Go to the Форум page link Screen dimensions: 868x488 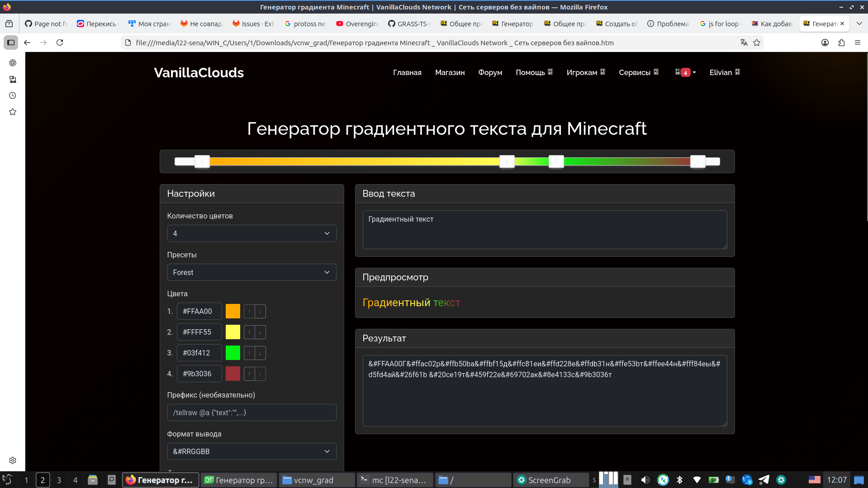click(490, 72)
